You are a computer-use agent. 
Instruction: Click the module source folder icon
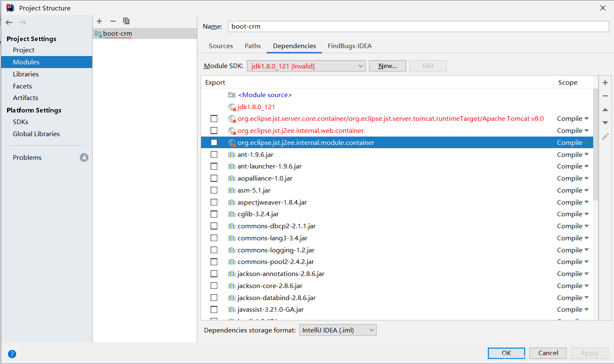232,95
